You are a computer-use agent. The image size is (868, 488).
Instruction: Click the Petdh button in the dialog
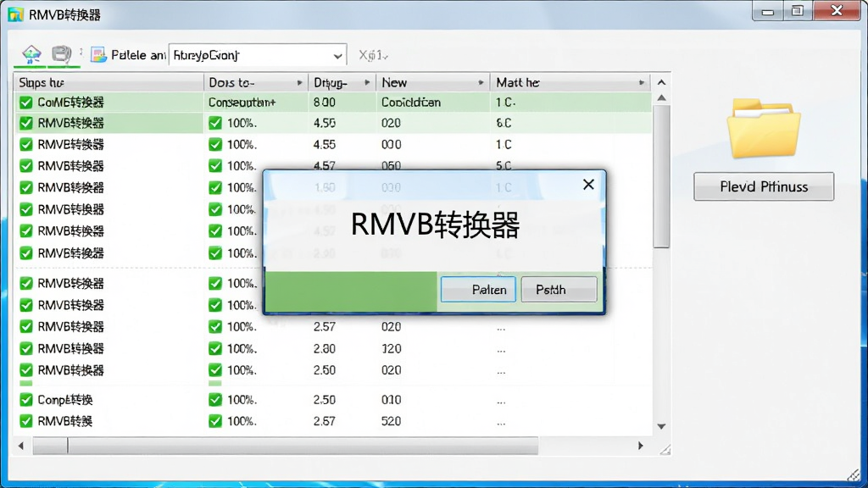click(x=559, y=290)
